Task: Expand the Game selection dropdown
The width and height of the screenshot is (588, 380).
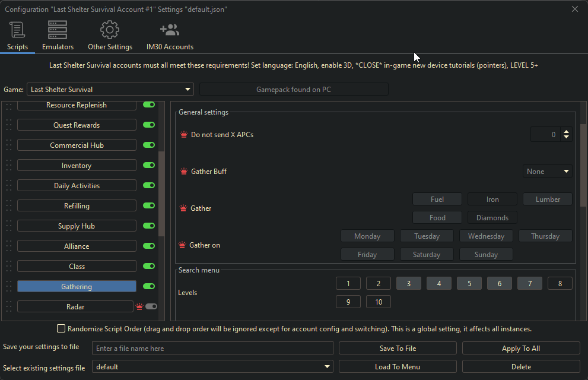Action: click(188, 90)
